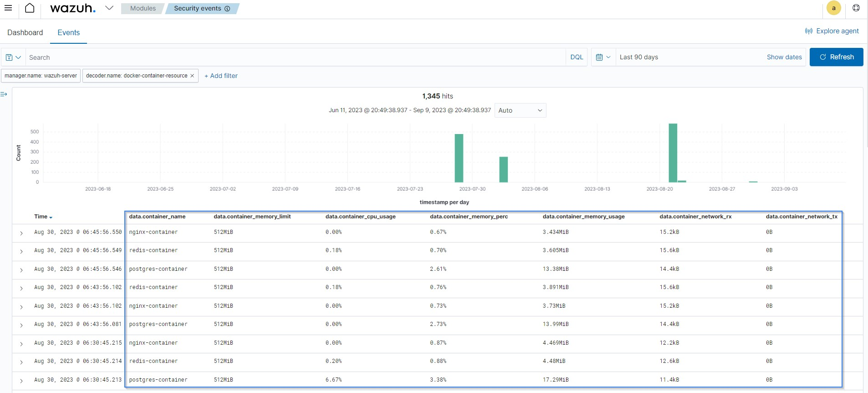This screenshot has width=868, height=393.
Task: Switch to the Dashboard tab
Action: [25, 32]
